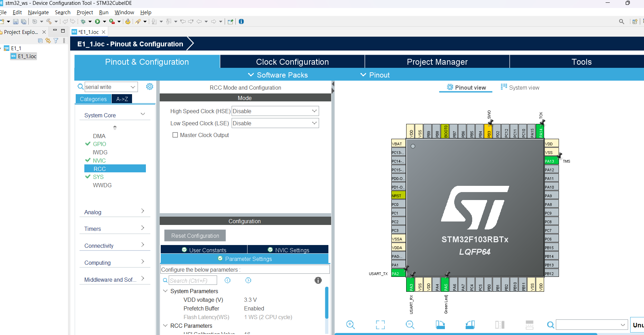The image size is (644, 335).
Task: Switch to System view
Action: (520, 88)
